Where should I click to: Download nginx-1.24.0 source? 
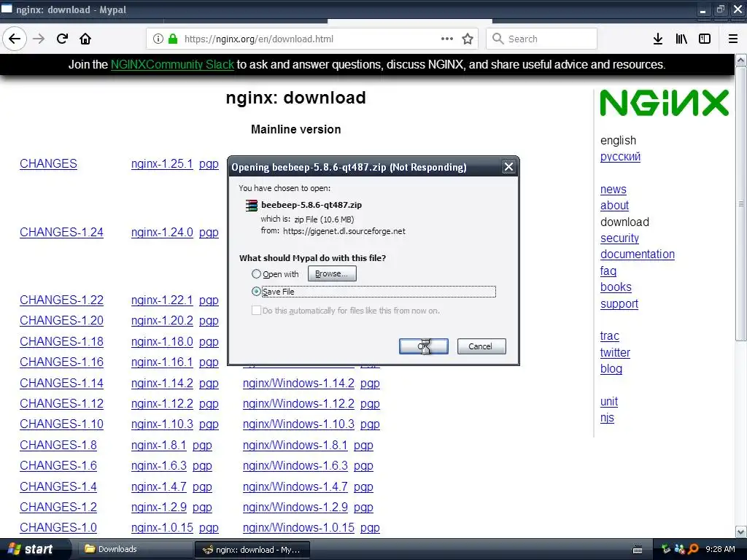(x=162, y=232)
